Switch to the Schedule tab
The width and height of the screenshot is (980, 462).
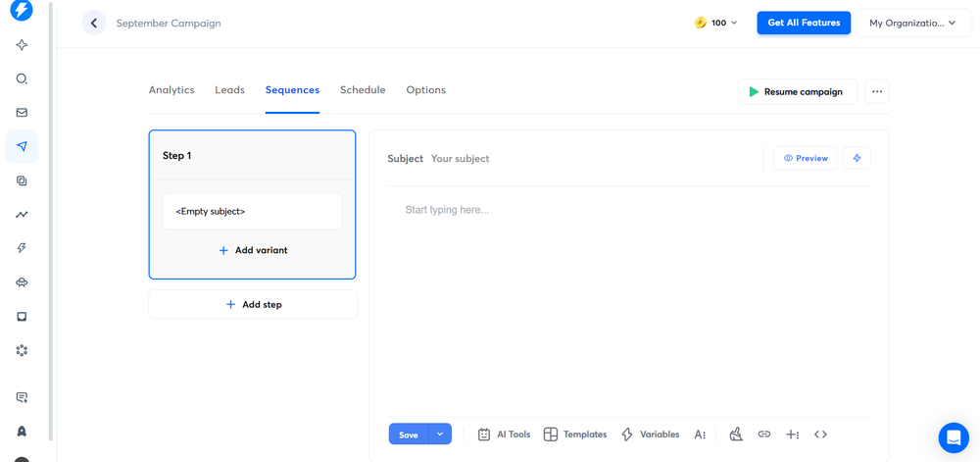pyautogui.click(x=363, y=90)
